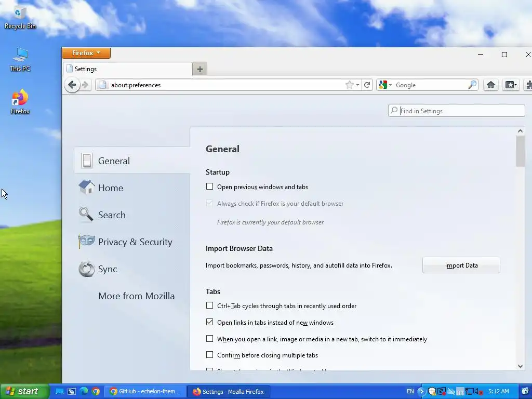Click the Google search engine icon
This screenshot has height=399, width=532.
click(383, 85)
